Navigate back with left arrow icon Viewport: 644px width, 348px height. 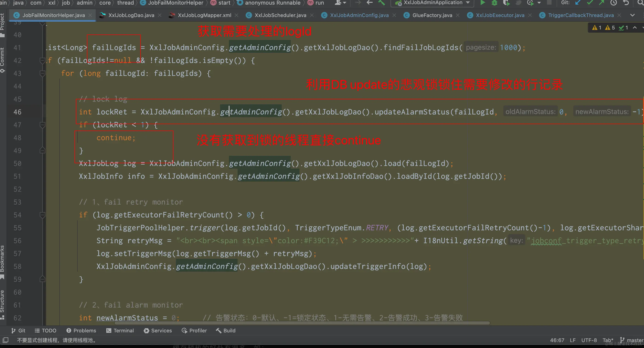[x=370, y=3]
